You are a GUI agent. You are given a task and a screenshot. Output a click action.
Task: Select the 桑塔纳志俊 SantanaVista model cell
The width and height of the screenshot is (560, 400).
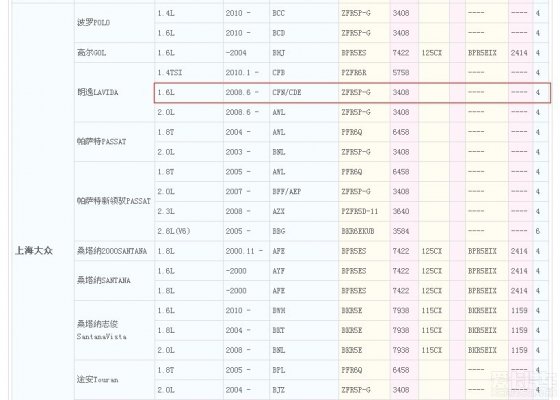[114, 330]
